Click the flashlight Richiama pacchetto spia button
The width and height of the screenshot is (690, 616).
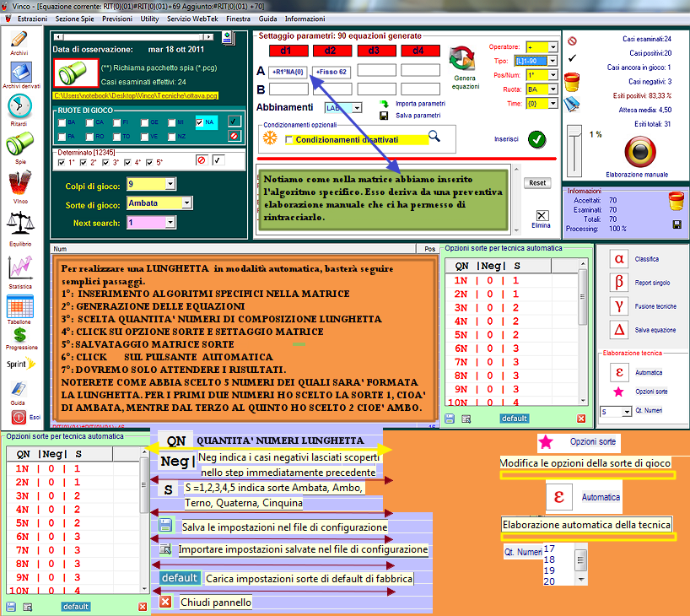76,73
